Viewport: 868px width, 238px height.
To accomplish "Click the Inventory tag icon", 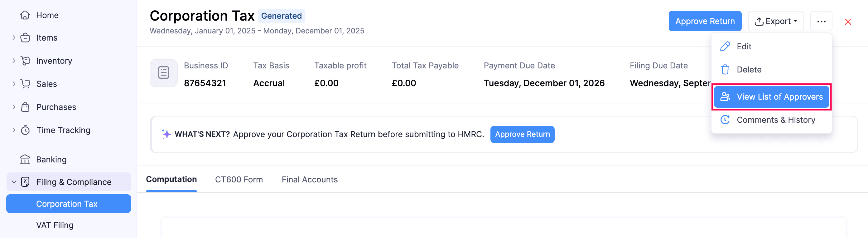I will coord(25,61).
